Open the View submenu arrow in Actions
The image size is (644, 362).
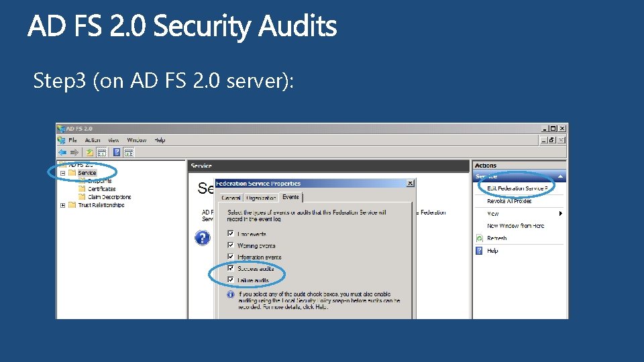coord(560,213)
